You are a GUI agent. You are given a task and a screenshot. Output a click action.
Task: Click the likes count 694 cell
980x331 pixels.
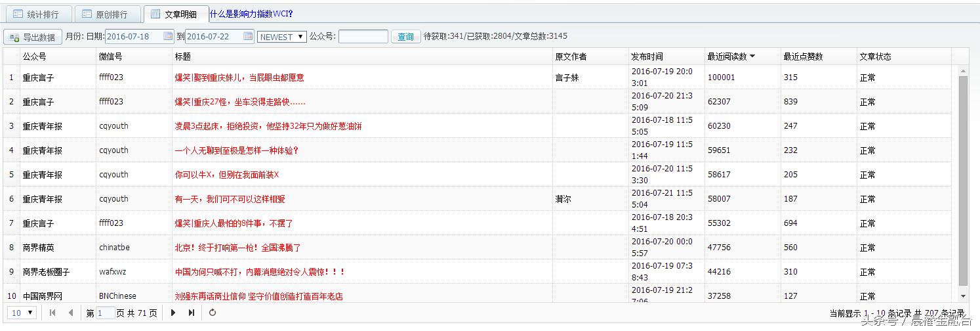coord(819,223)
